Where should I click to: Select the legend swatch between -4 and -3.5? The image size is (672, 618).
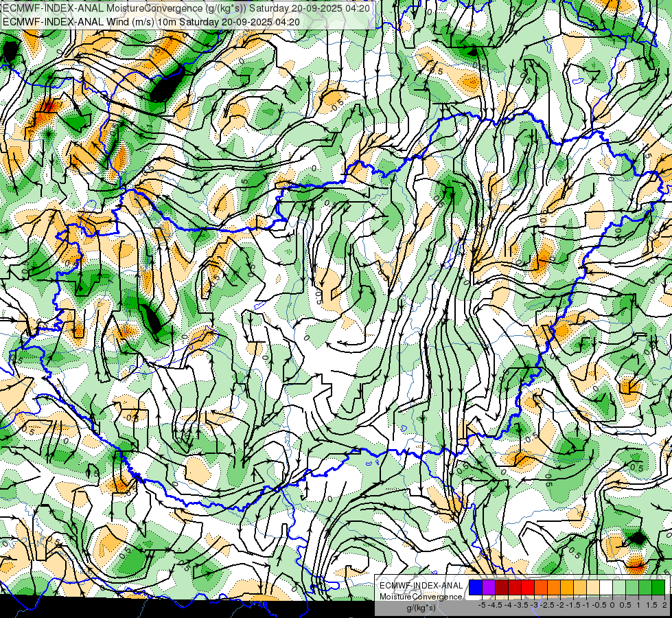pyautogui.click(x=515, y=588)
